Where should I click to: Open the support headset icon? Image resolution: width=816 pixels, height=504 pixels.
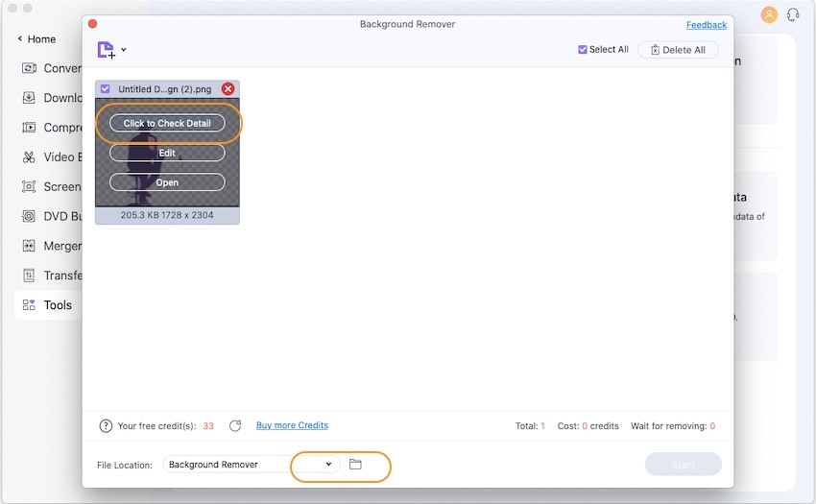click(x=793, y=14)
